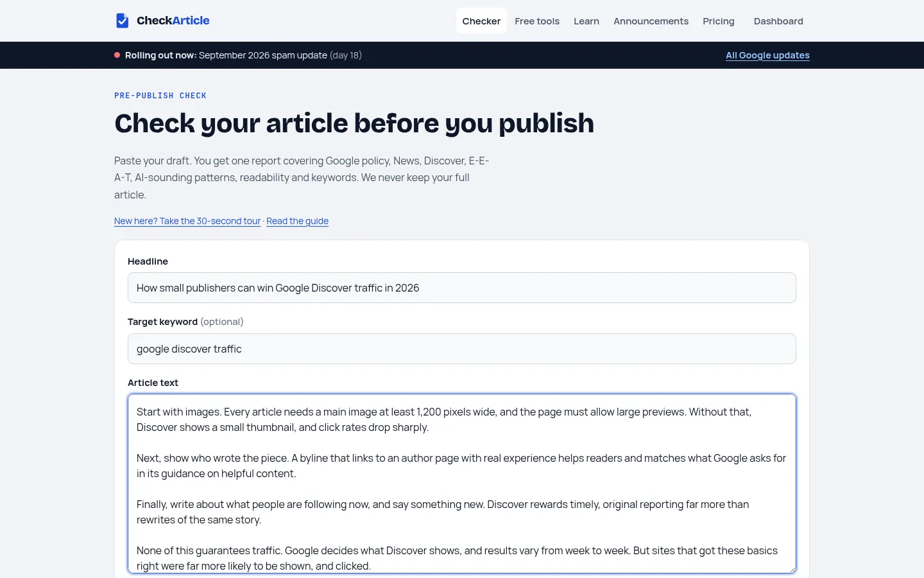Click the CheckArticle checkmark logo icon
The image size is (924, 578).
[122, 21]
